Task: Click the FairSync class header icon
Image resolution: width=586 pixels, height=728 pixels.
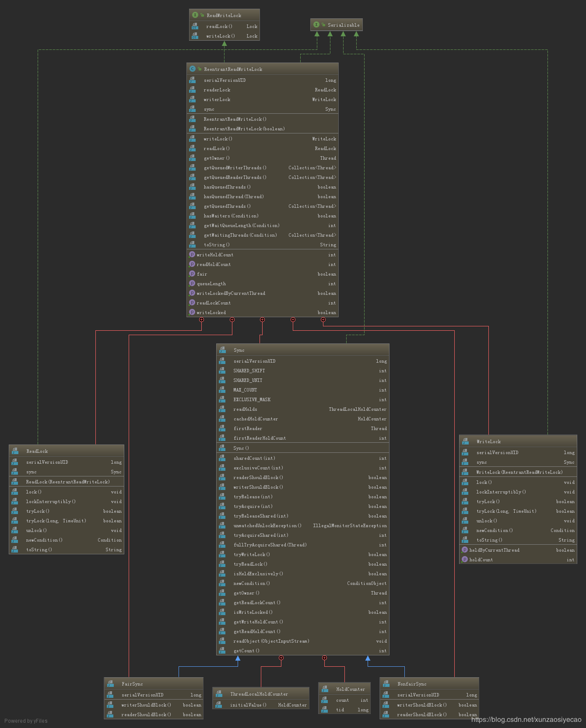Action: point(110,684)
